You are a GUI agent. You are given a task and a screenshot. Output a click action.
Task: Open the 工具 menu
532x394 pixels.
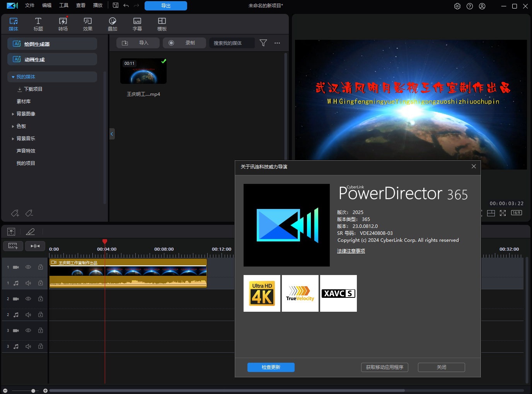[x=64, y=5]
